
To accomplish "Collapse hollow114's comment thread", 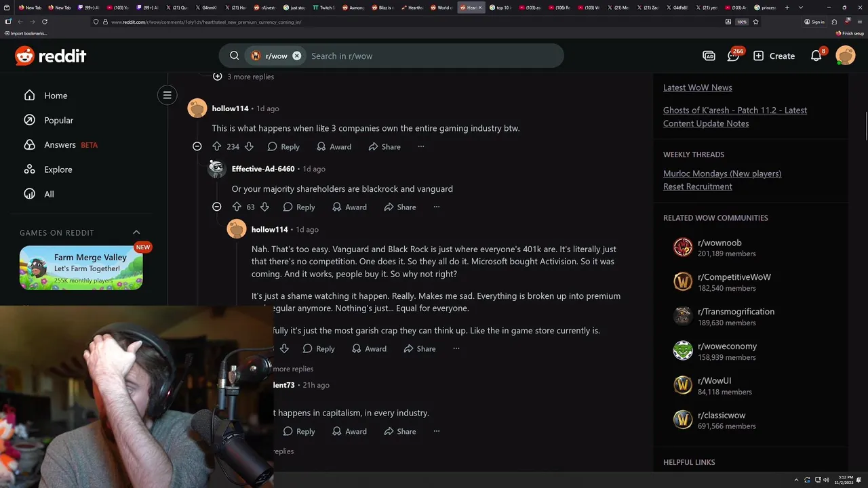I will [x=197, y=146].
